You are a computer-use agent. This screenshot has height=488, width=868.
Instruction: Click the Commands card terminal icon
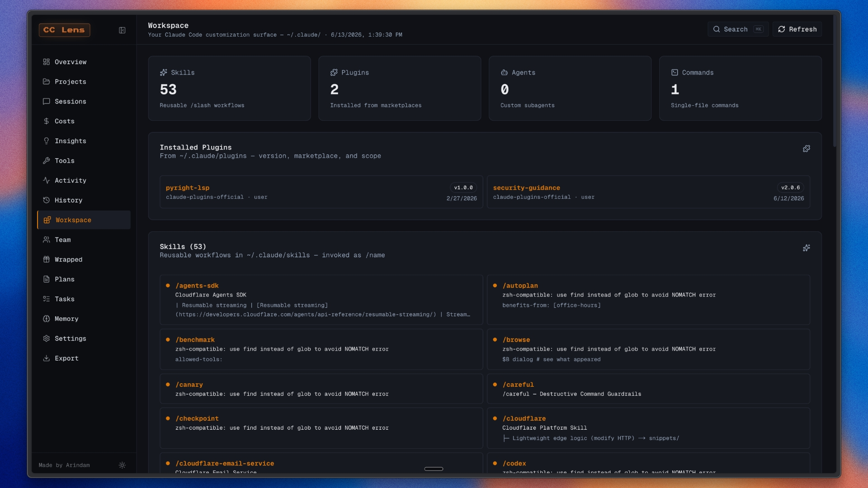click(x=675, y=73)
